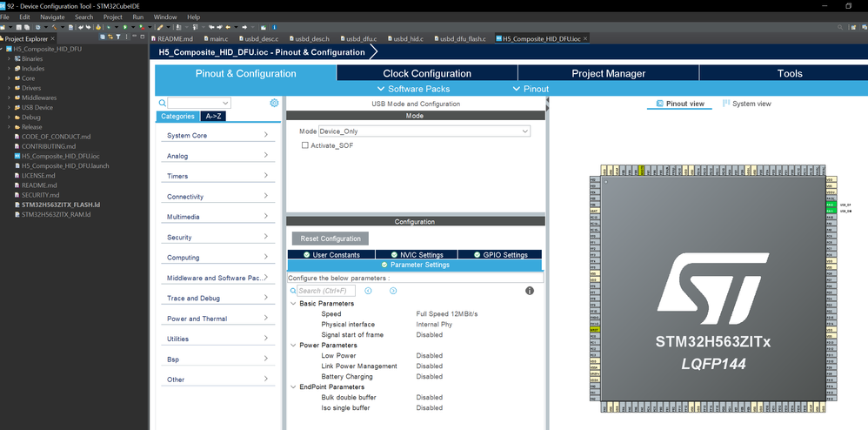Expand the Timers category

[x=217, y=176]
